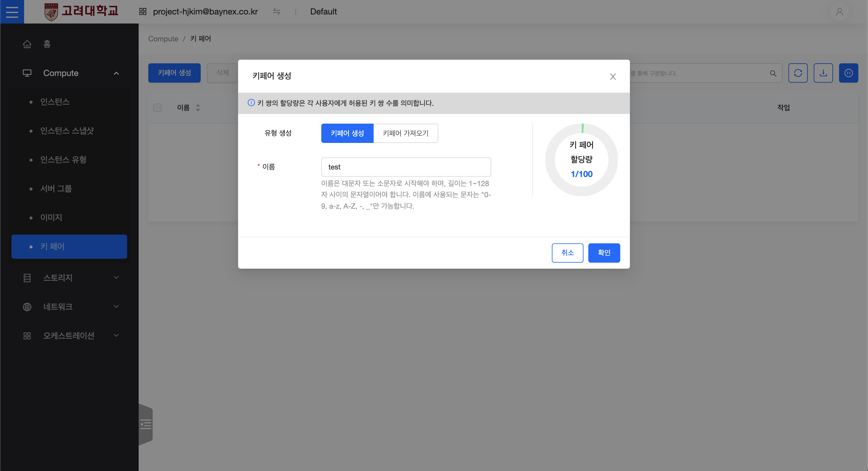This screenshot has width=868, height=471.
Task: Click the refresh list icon button
Action: click(797, 73)
